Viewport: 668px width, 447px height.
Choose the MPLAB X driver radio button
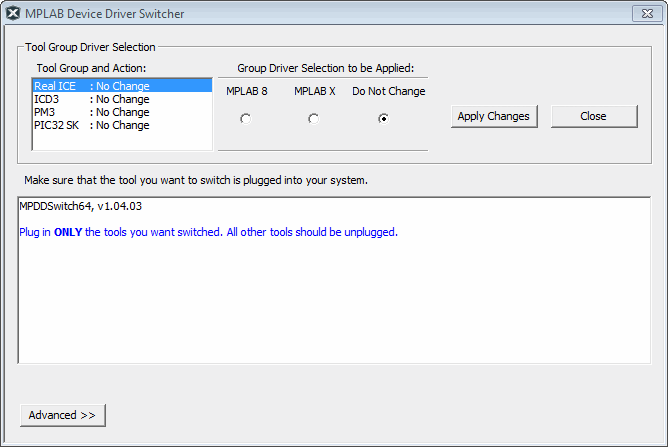[x=314, y=119]
